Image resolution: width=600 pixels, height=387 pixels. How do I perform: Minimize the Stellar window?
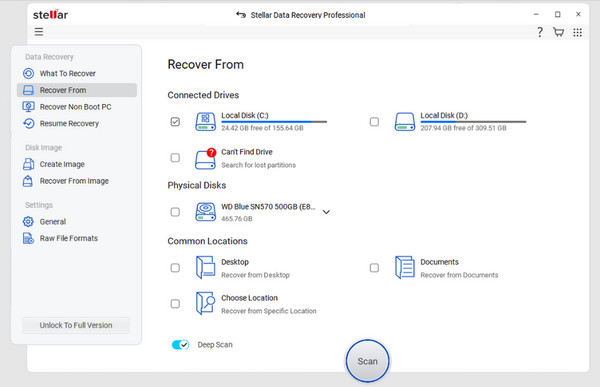pos(536,14)
